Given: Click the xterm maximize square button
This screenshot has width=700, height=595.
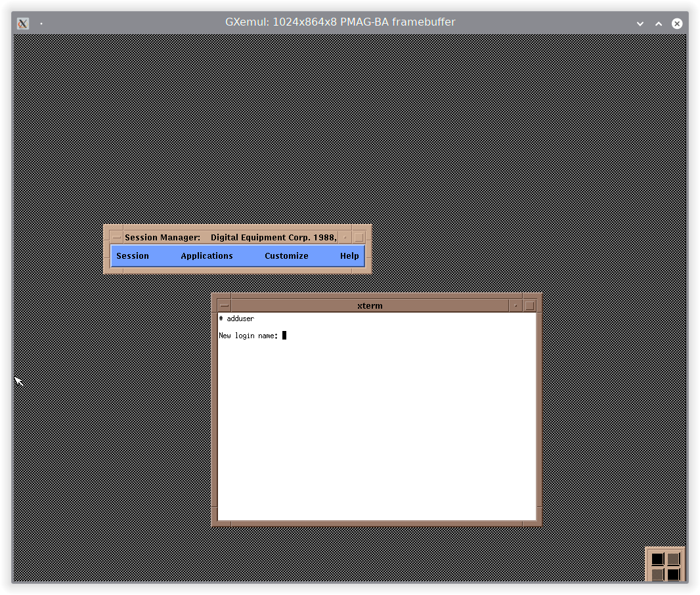Looking at the screenshot, I should pyautogui.click(x=529, y=306).
